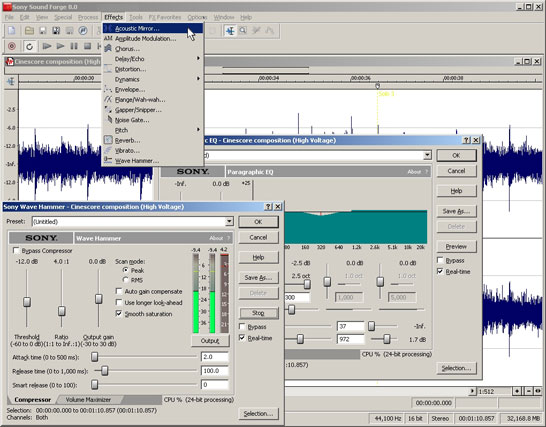Select the Envelope tool beside the Pencil
This screenshot has height=427, width=546.
tap(270, 31)
